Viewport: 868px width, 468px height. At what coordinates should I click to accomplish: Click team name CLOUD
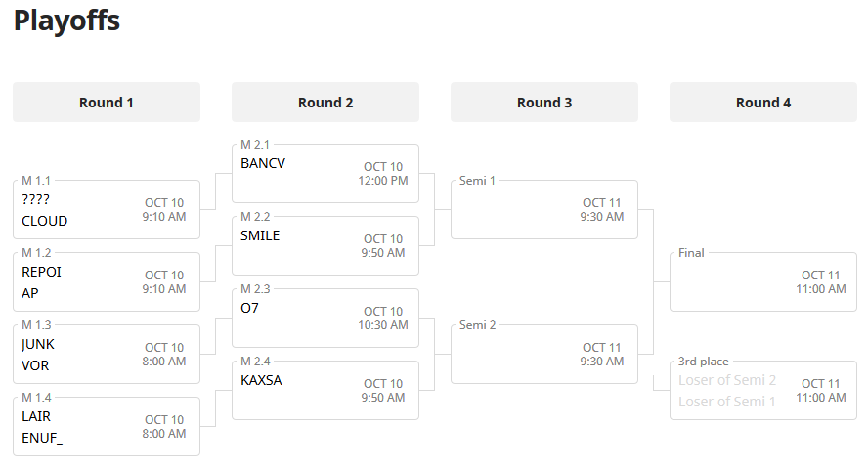coord(45,221)
